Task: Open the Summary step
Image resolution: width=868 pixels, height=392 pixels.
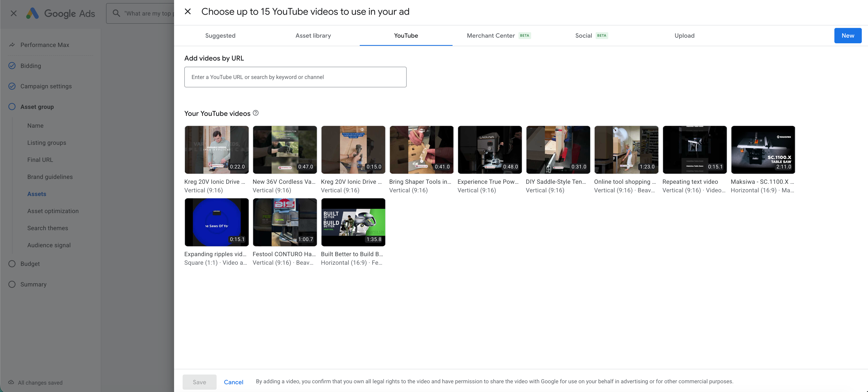Action: pyautogui.click(x=33, y=284)
